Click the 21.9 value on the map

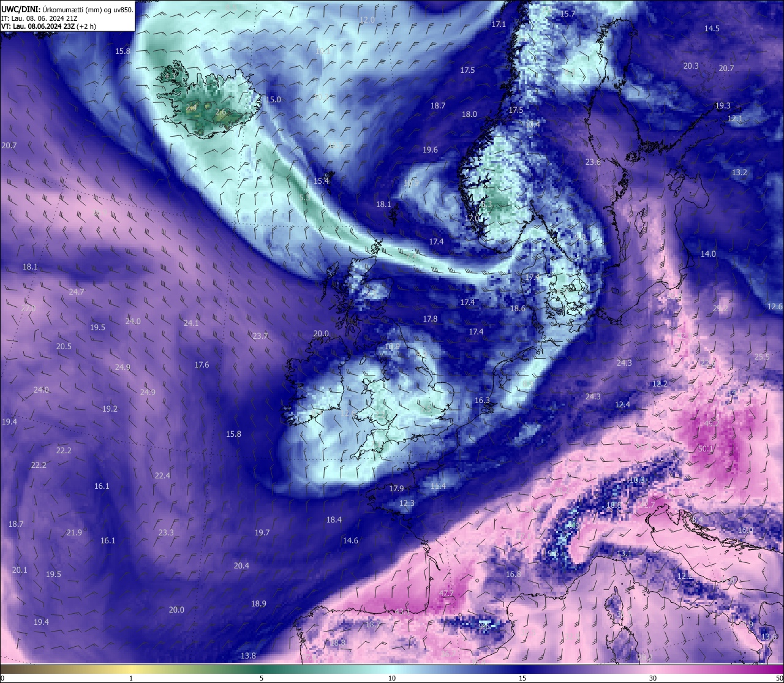click(74, 532)
